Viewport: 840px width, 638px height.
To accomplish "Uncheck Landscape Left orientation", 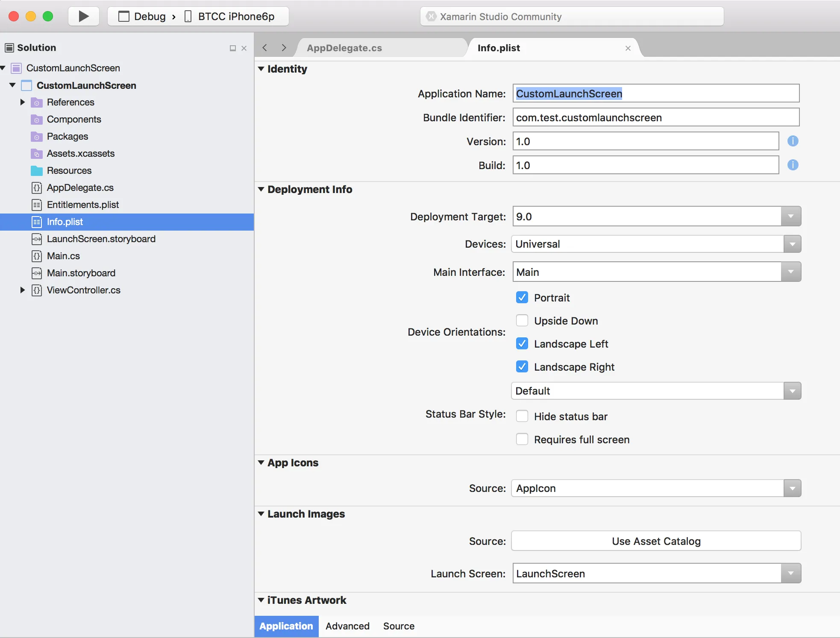I will point(522,344).
